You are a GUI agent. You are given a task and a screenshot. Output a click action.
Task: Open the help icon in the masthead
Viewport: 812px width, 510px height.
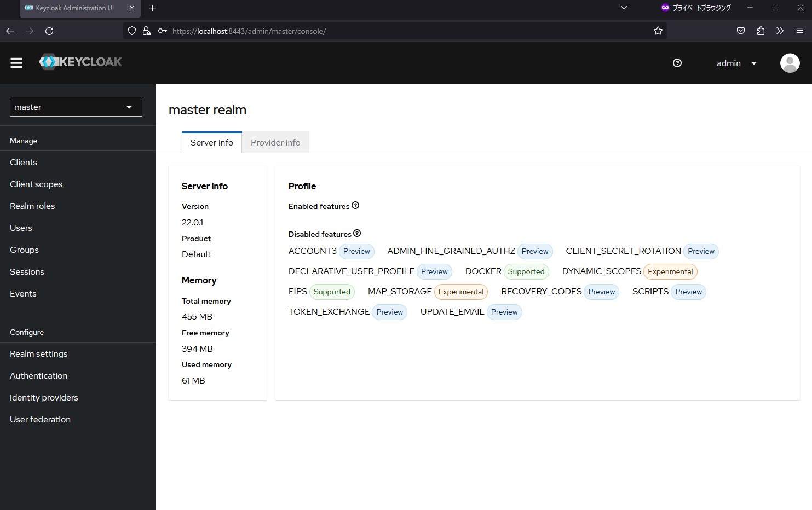677,63
